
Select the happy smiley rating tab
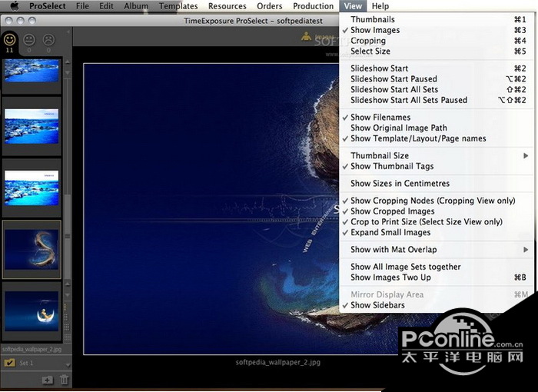(10, 38)
